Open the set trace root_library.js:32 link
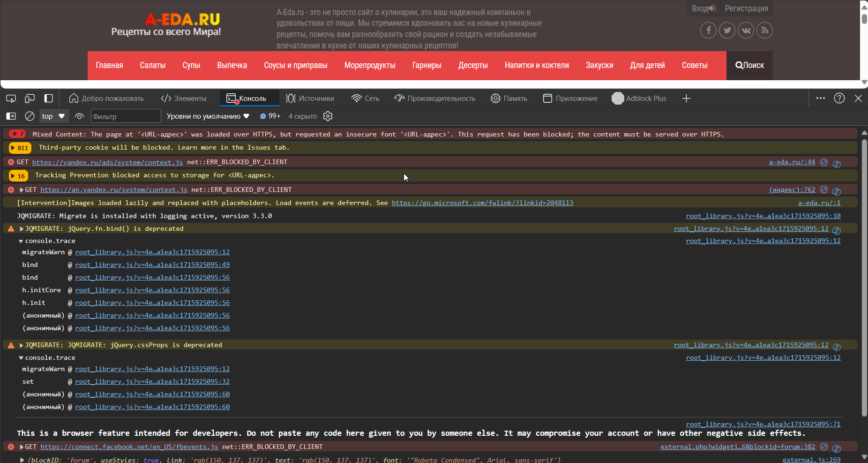 [x=152, y=382]
